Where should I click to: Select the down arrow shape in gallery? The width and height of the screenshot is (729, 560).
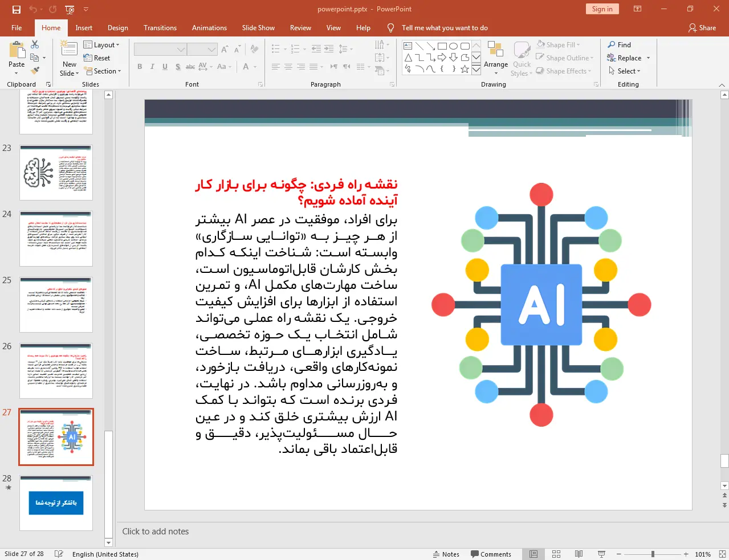click(453, 58)
